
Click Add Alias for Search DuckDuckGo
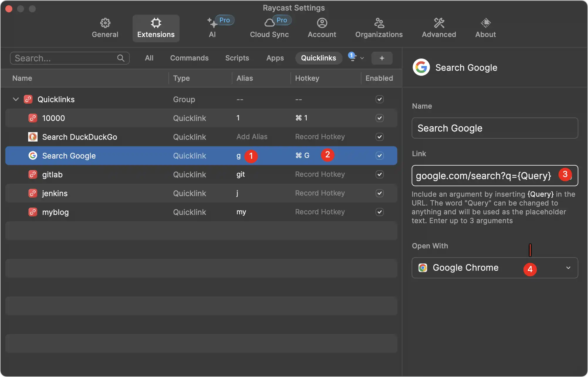pos(252,137)
